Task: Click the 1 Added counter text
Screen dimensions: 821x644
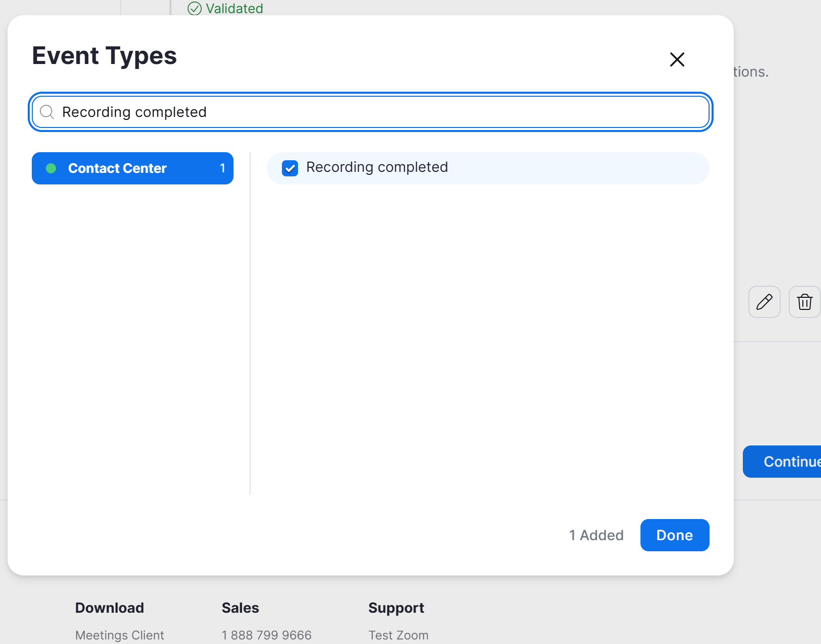Action: point(596,535)
